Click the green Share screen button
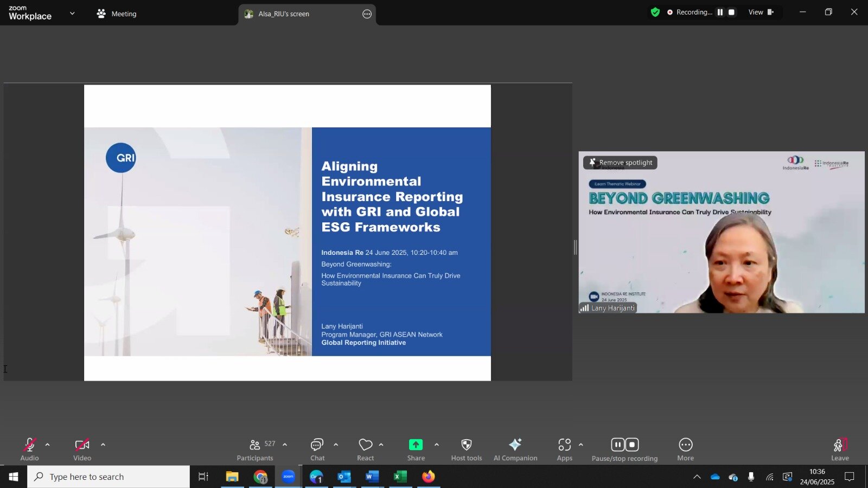This screenshot has height=488, width=868. pyautogui.click(x=416, y=450)
